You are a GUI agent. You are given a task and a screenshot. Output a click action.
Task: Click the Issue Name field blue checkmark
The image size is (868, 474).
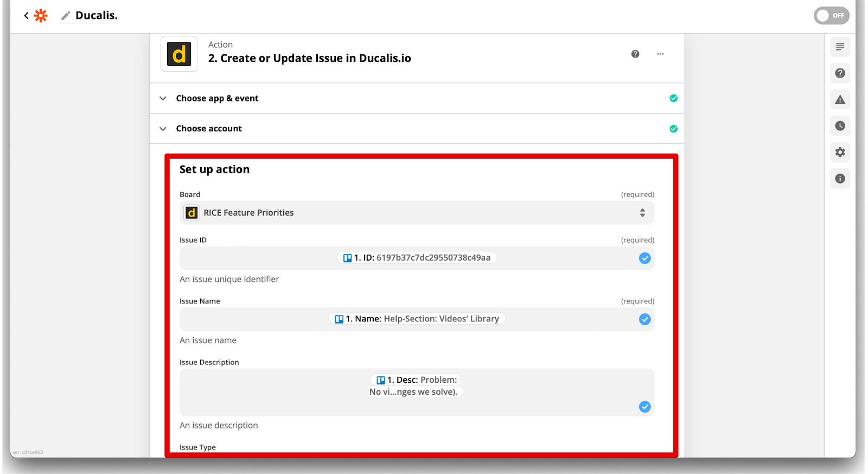(644, 319)
